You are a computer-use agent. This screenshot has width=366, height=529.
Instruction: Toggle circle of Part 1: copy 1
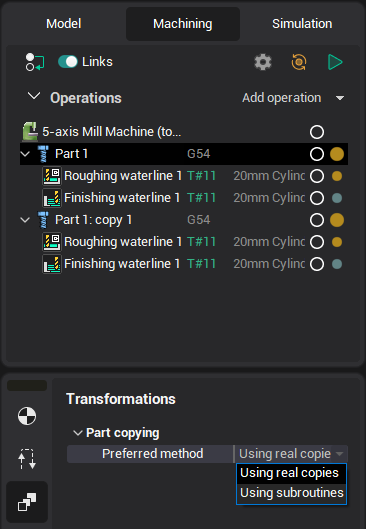(x=317, y=220)
